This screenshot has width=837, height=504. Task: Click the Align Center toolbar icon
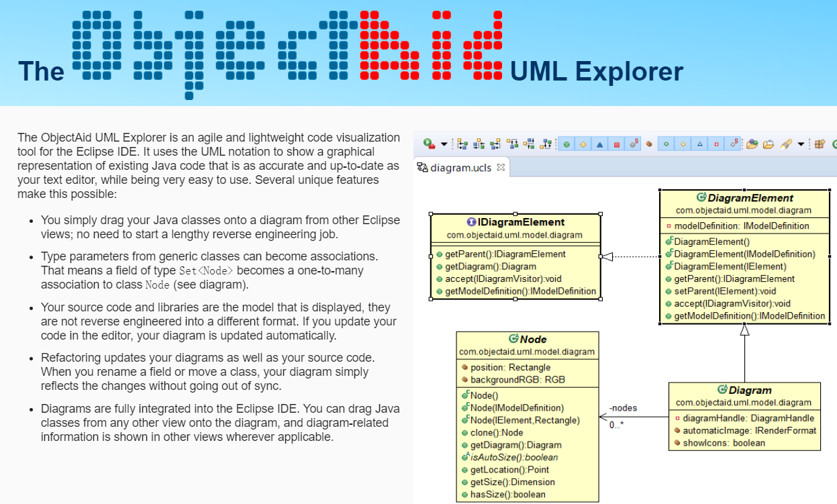pyautogui.click(x=479, y=144)
